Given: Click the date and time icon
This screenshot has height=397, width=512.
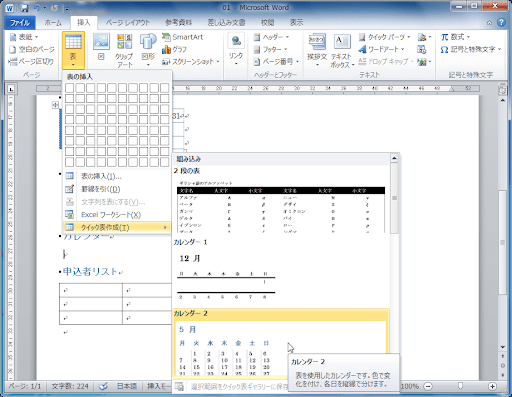Looking at the screenshot, I should (422, 49).
